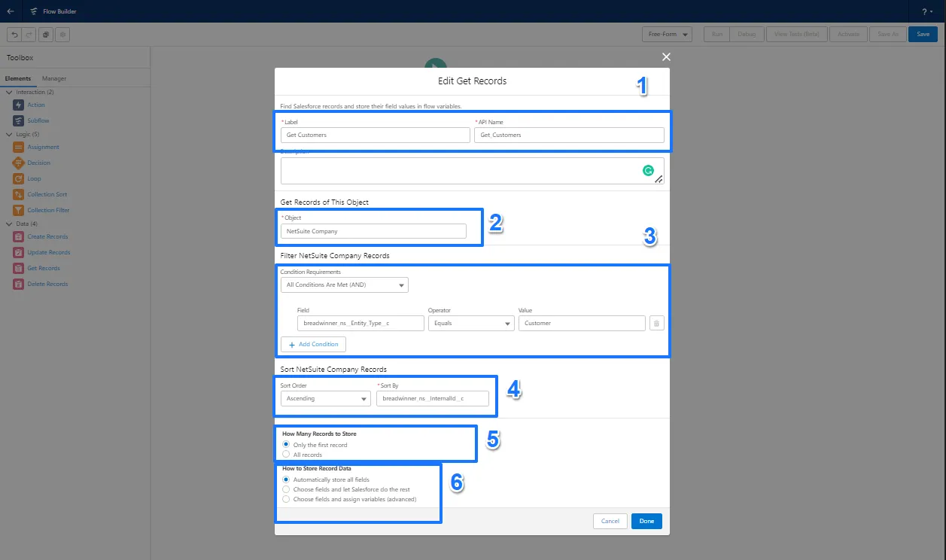Open the Sort Order Ascending dropdown
This screenshot has width=946, height=560.
pos(326,398)
